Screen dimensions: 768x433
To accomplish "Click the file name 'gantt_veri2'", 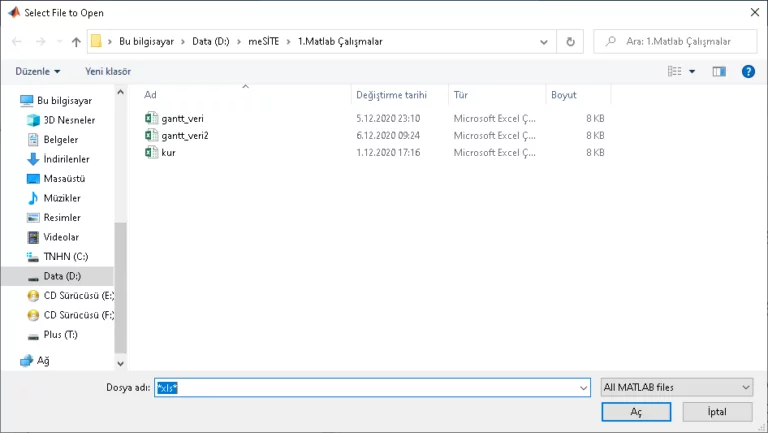I will 185,136.
